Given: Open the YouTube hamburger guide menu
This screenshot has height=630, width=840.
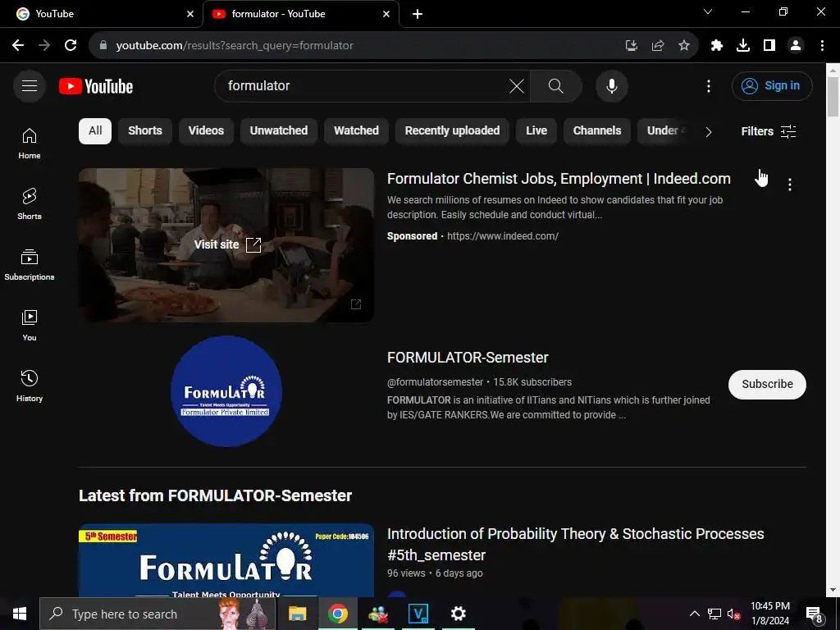Looking at the screenshot, I should point(30,85).
